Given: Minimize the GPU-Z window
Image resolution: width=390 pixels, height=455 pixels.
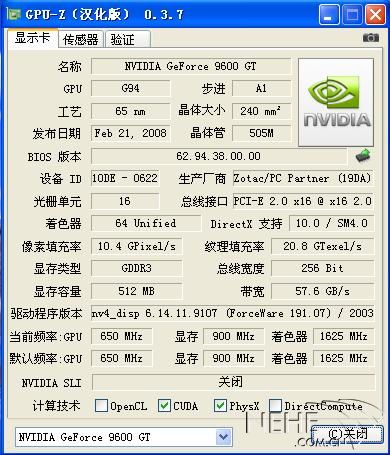Looking at the screenshot, I should pos(329,15).
